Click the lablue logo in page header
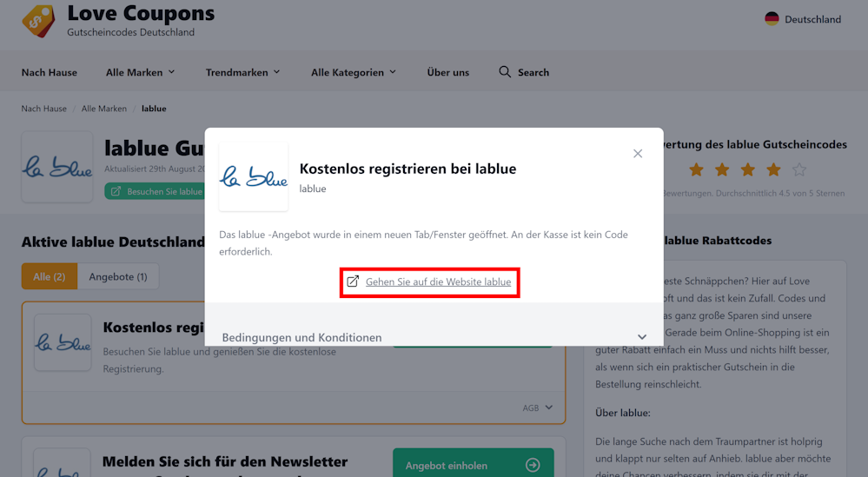The height and width of the screenshot is (477, 868). pyautogui.click(x=57, y=167)
